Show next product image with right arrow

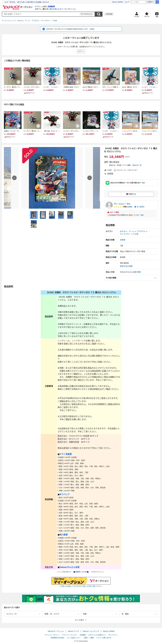pyautogui.click(x=89, y=178)
